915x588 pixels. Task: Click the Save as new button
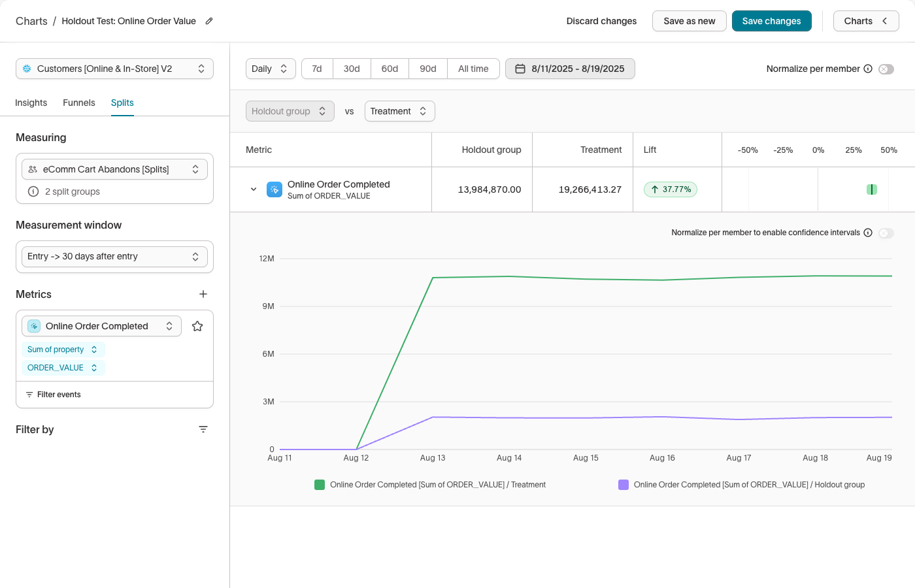[x=689, y=21]
